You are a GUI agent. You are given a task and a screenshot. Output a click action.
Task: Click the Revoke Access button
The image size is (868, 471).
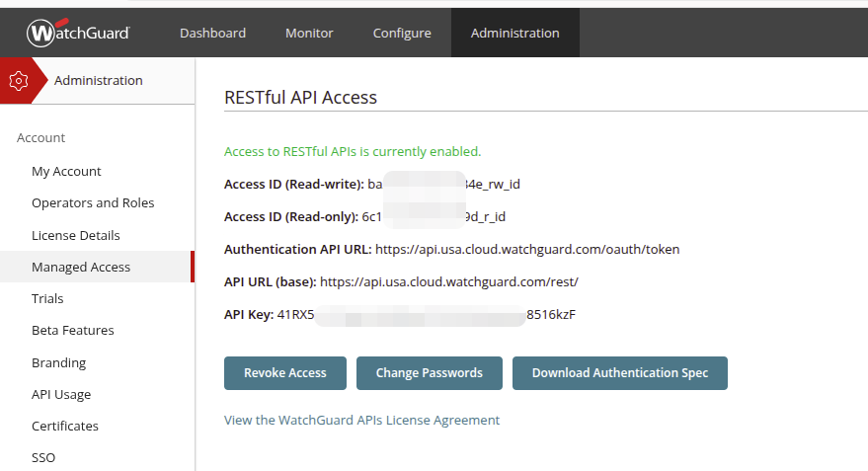(285, 373)
